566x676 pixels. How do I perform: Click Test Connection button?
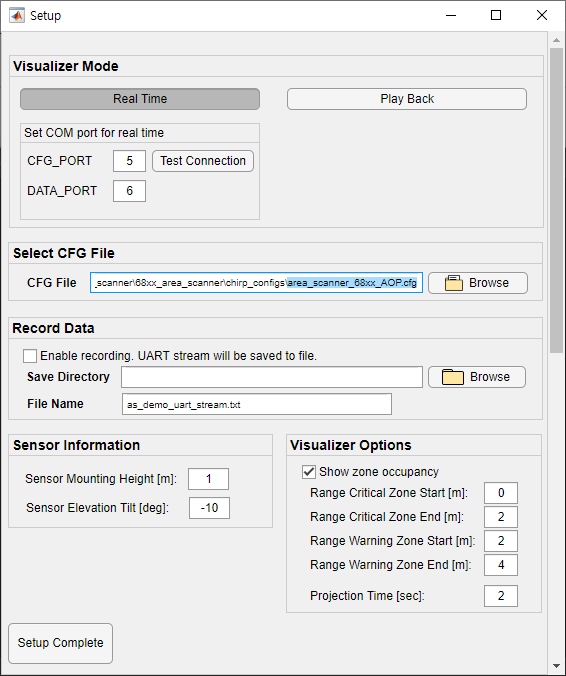[203, 161]
